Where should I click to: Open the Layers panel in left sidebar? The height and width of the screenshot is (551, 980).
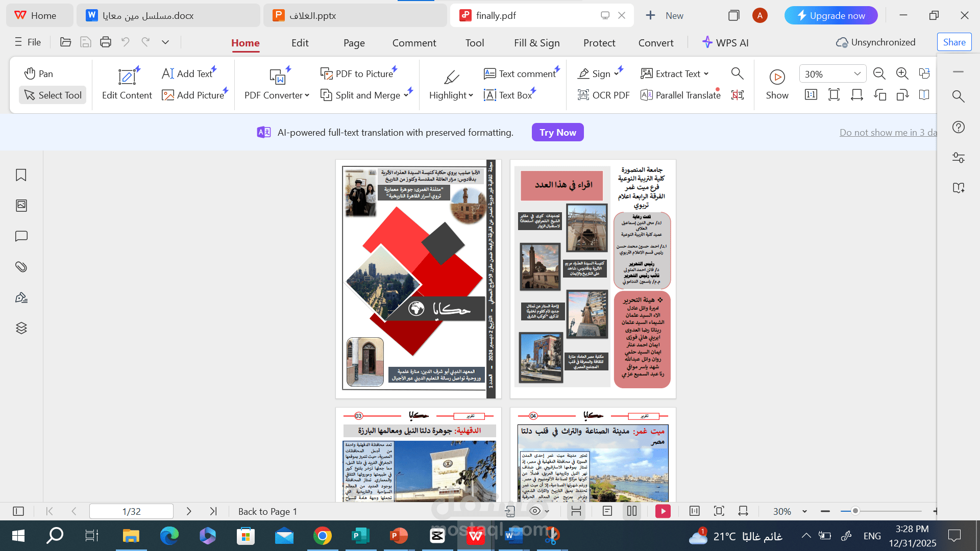[21, 328]
